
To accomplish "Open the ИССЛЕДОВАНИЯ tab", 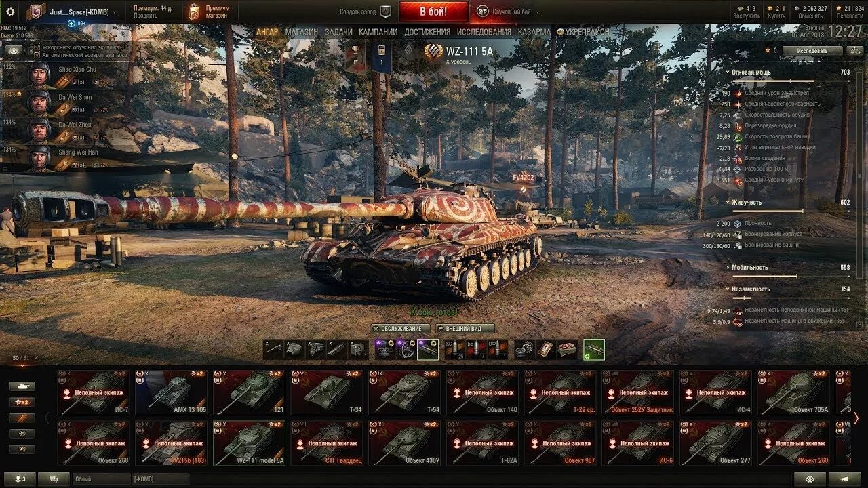I will pos(484,32).
